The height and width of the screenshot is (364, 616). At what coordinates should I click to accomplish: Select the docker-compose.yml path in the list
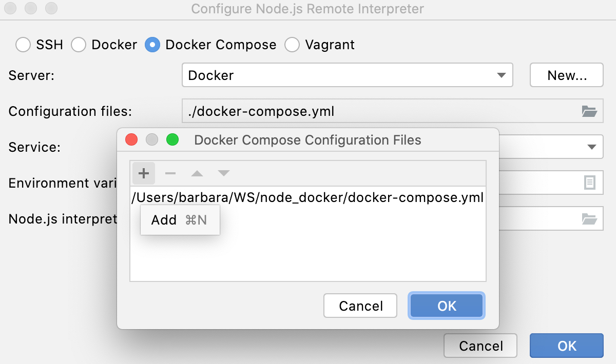pyautogui.click(x=308, y=197)
